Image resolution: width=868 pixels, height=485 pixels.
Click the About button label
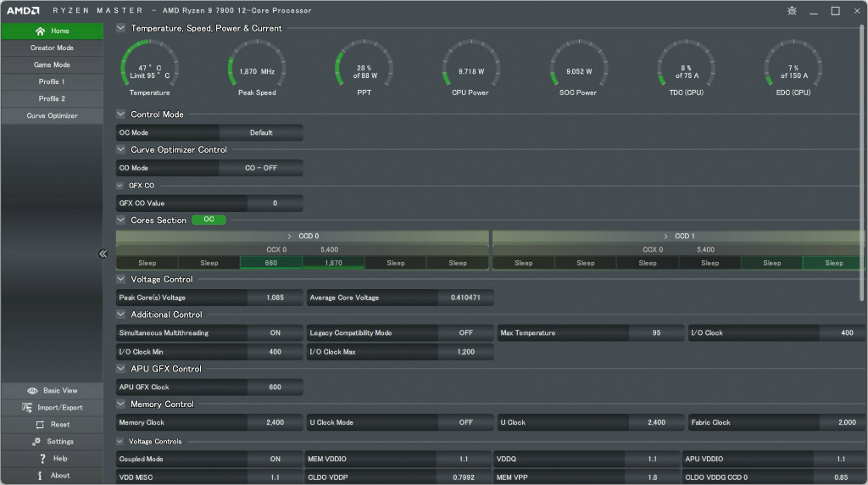60,476
